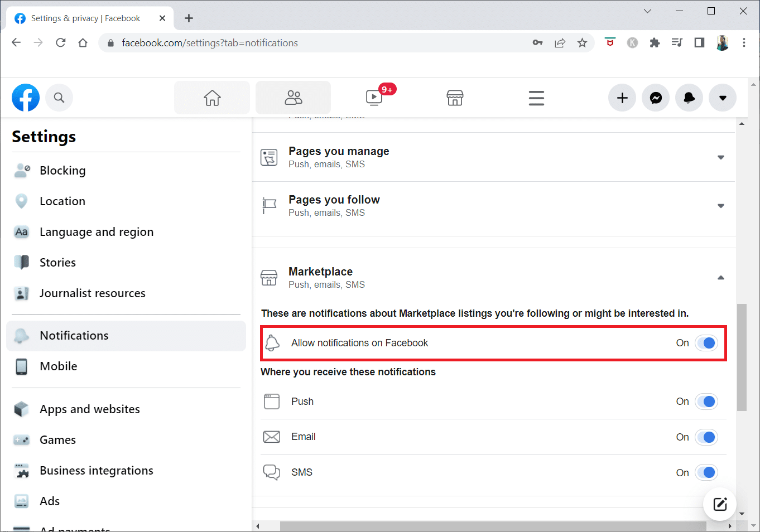This screenshot has width=760, height=532.
Task: Collapse the Marketplace section
Action: pyautogui.click(x=720, y=278)
